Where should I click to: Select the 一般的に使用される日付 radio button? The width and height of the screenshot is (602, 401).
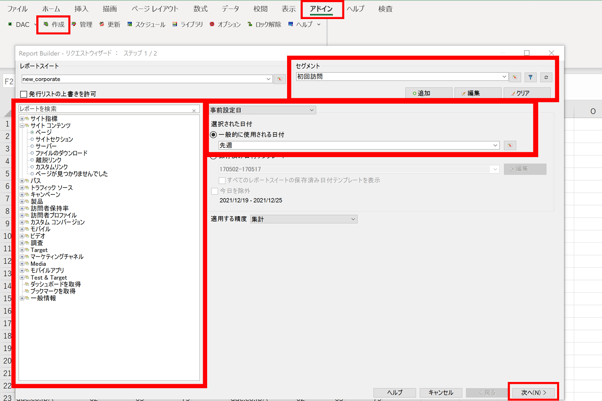[213, 135]
